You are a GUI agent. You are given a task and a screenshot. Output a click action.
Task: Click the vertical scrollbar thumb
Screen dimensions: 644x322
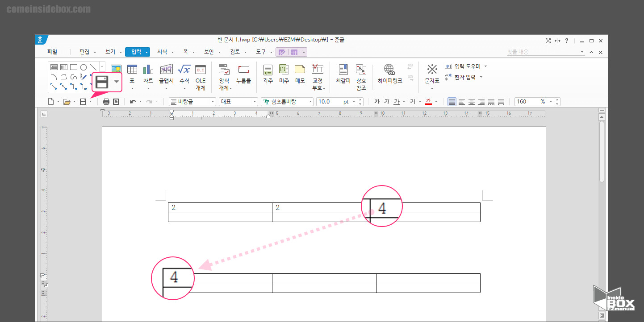coord(602,152)
